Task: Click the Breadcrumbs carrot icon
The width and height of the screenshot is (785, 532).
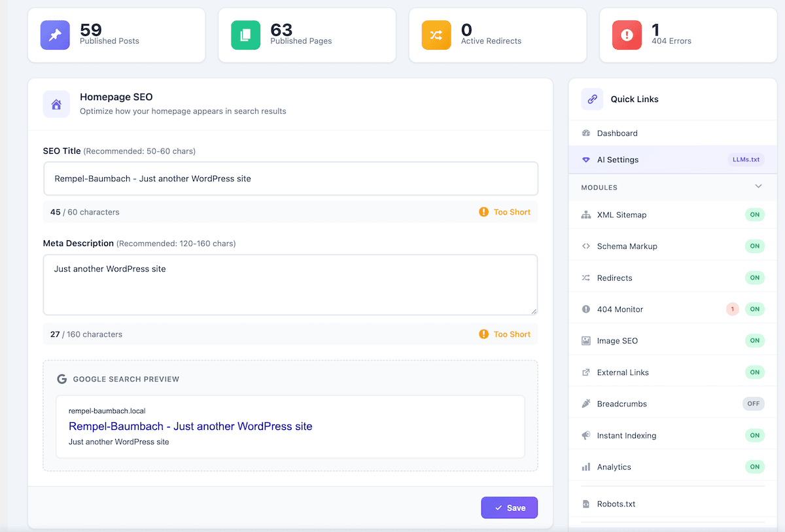Action: coord(585,404)
